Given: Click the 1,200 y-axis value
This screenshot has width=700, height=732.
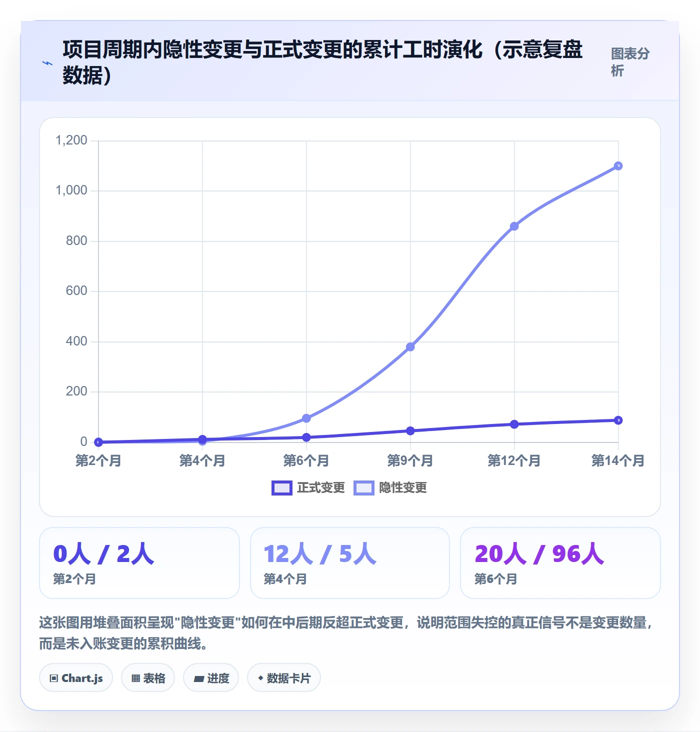Looking at the screenshot, I should [71, 140].
